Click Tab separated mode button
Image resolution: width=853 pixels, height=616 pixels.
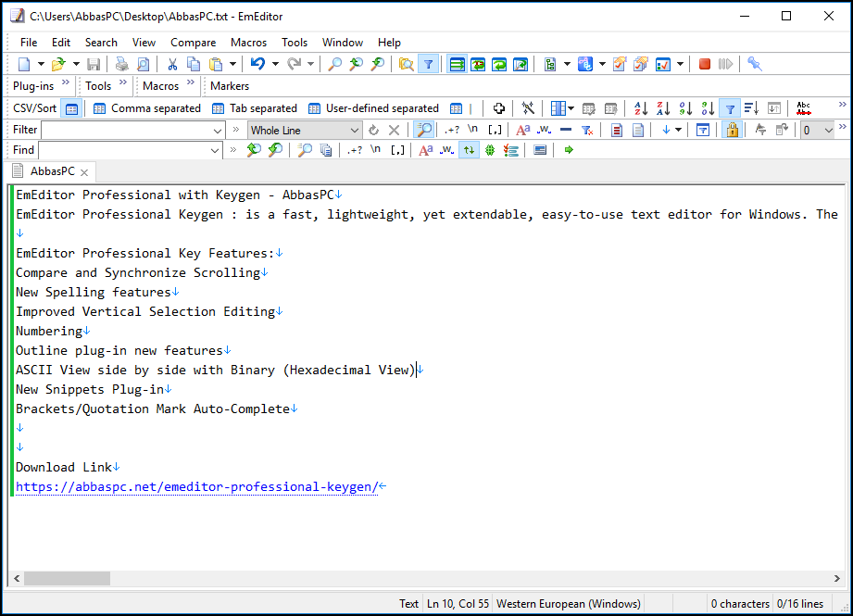click(x=255, y=108)
